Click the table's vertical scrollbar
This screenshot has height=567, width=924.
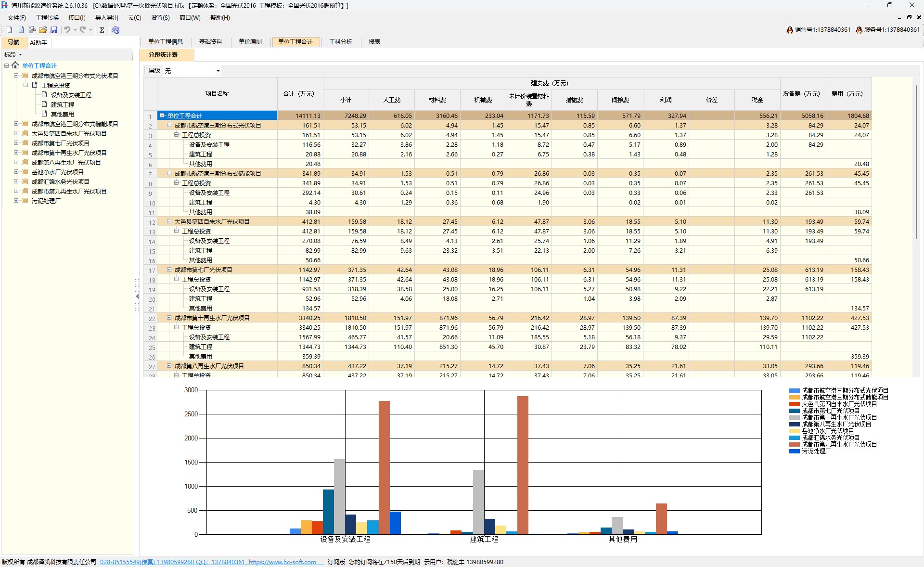[916, 162]
